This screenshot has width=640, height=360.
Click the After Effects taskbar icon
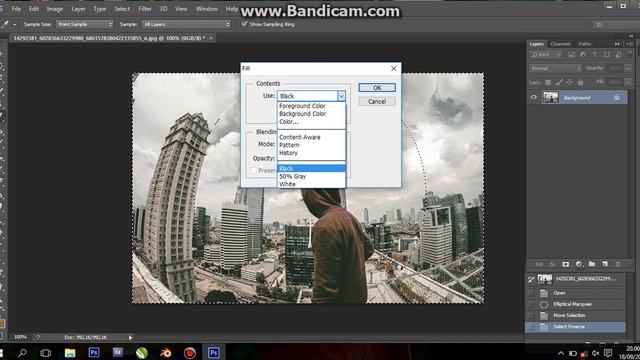point(118,352)
